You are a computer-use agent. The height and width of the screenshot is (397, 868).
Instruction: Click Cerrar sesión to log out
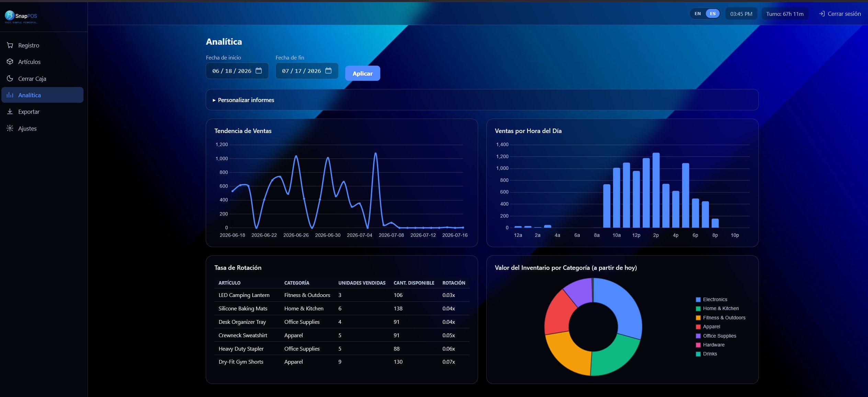pyautogui.click(x=840, y=14)
